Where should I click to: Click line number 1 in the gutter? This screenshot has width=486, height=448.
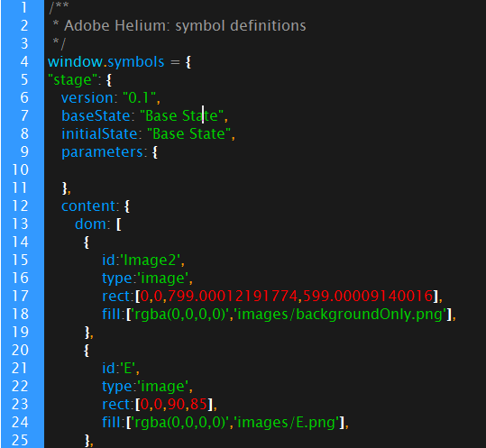click(24, 7)
